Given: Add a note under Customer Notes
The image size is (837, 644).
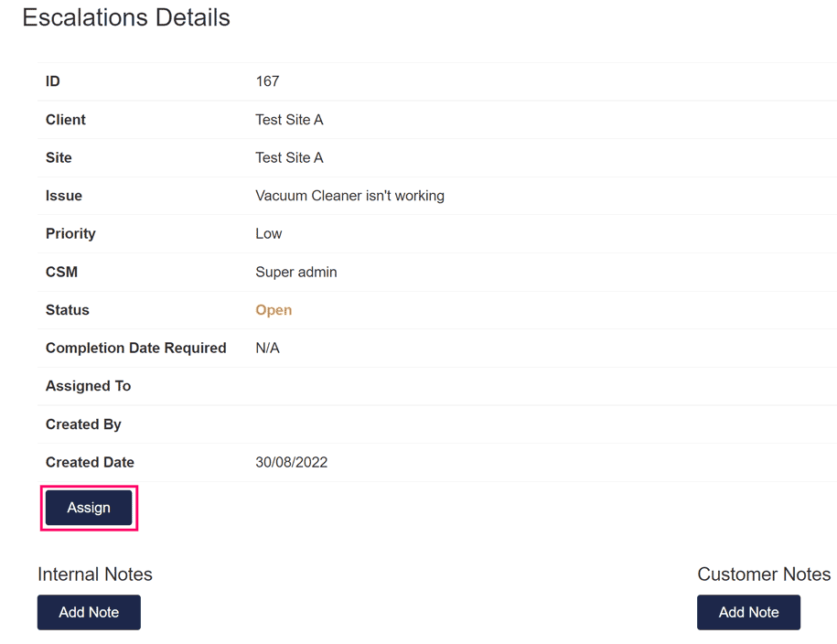Looking at the screenshot, I should tap(748, 612).
